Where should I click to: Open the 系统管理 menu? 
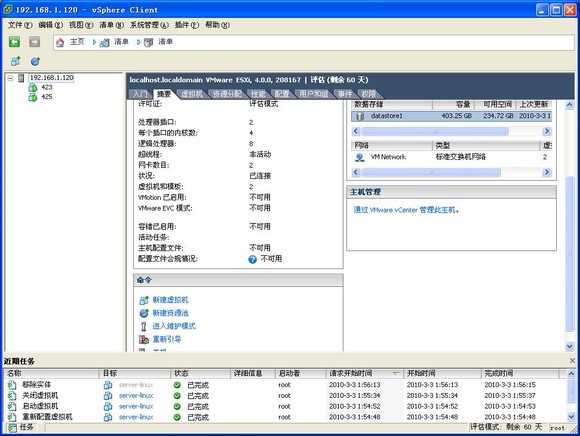point(149,25)
